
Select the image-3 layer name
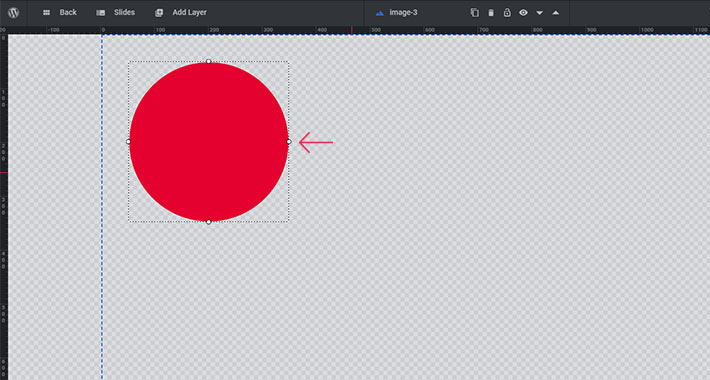click(403, 12)
